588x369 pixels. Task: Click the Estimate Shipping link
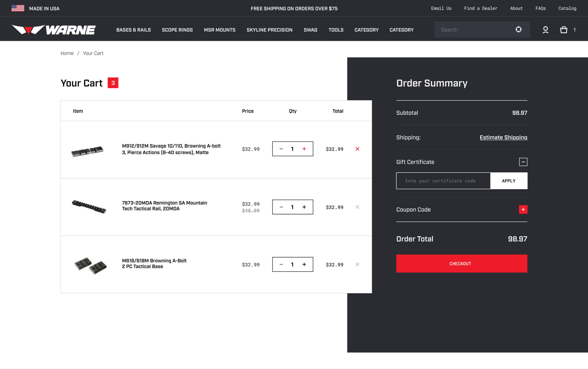503,137
